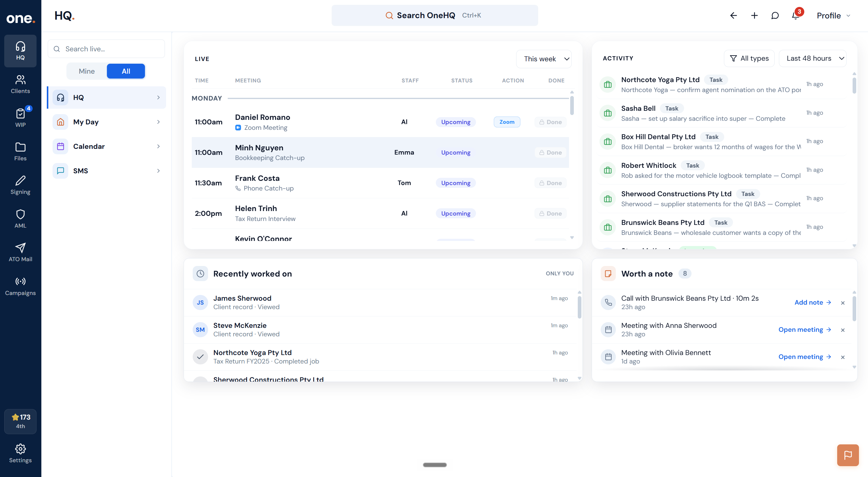Dismiss the Anna Sherwood meeting note
This screenshot has height=477, width=868.
click(x=843, y=330)
